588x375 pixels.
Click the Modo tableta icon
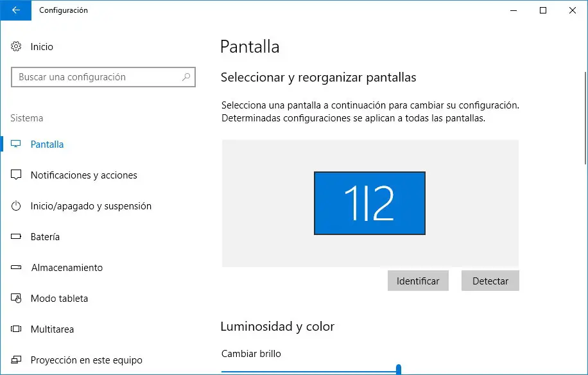(x=17, y=299)
